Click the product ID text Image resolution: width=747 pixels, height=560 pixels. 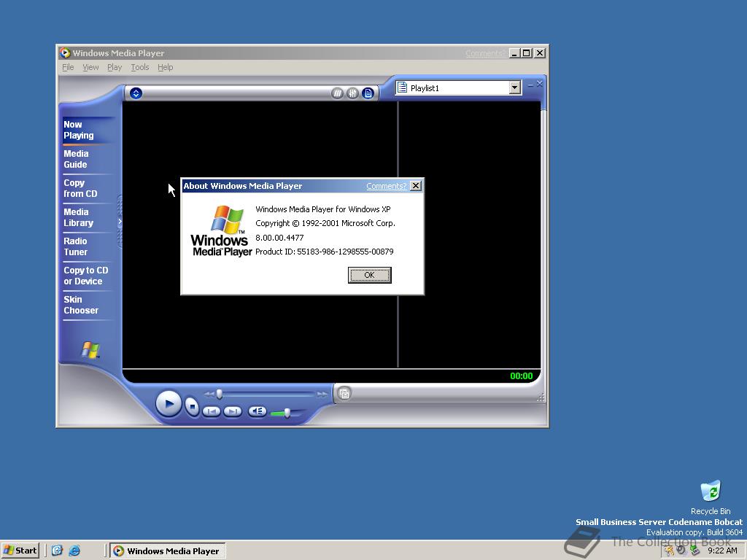(x=325, y=252)
